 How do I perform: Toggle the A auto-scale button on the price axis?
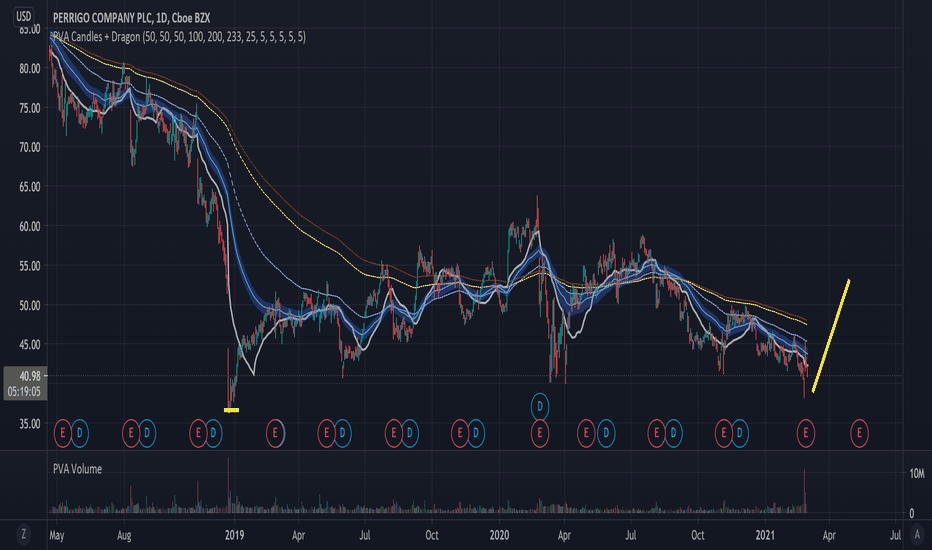pos(917,533)
